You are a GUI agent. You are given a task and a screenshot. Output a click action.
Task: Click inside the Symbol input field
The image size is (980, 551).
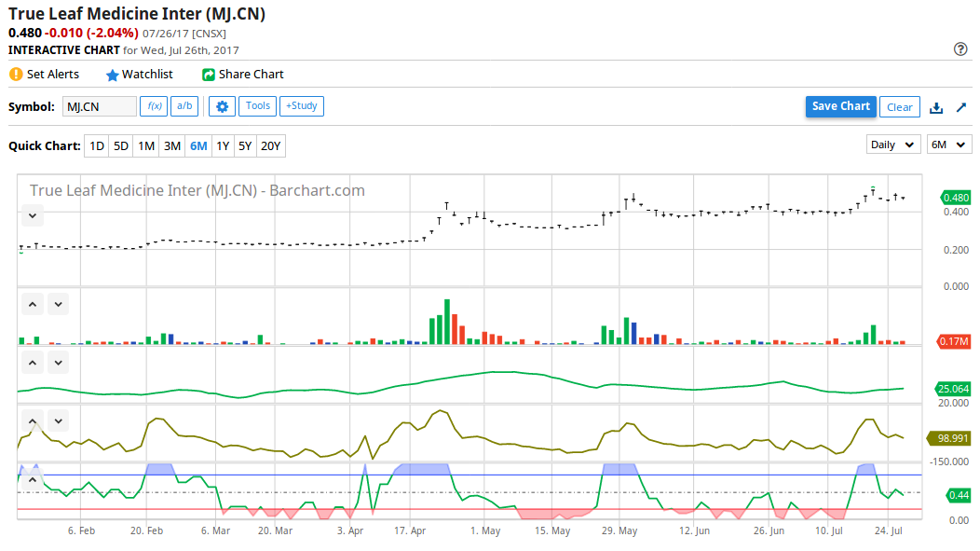[x=99, y=106]
